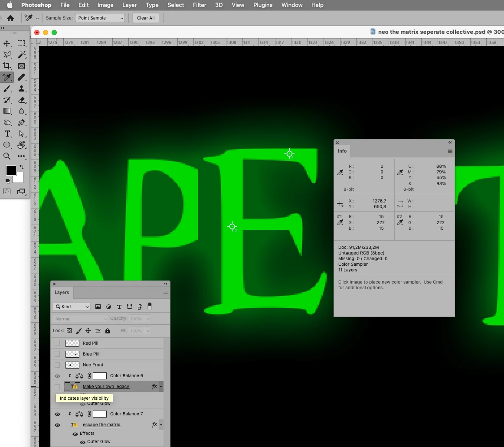
Task: Hide the escape the matrix layer
Action: click(x=57, y=425)
